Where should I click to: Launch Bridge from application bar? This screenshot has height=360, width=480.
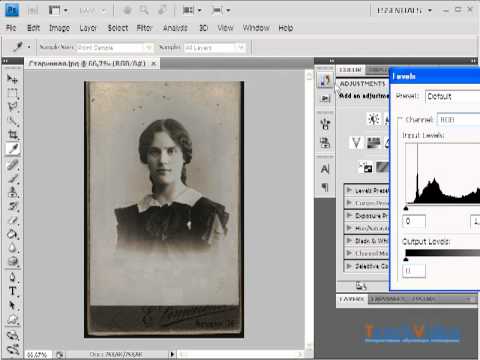[32, 11]
